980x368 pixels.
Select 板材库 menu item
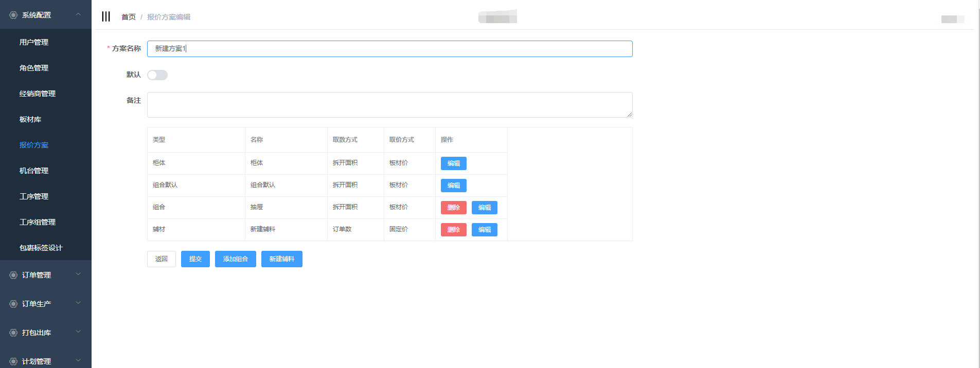point(30,119)
